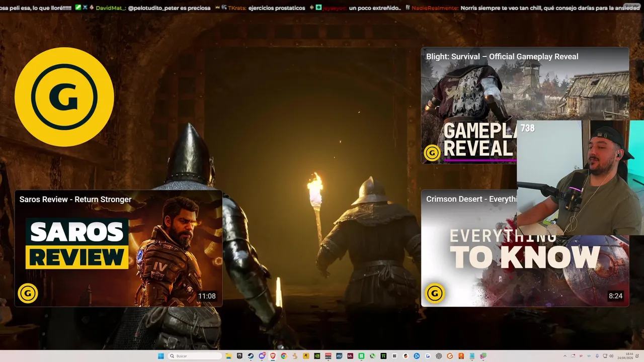Image resolution: width=644 pixels, height=362 pixels.
Task: Open the notification center icon
Action: 637,356
